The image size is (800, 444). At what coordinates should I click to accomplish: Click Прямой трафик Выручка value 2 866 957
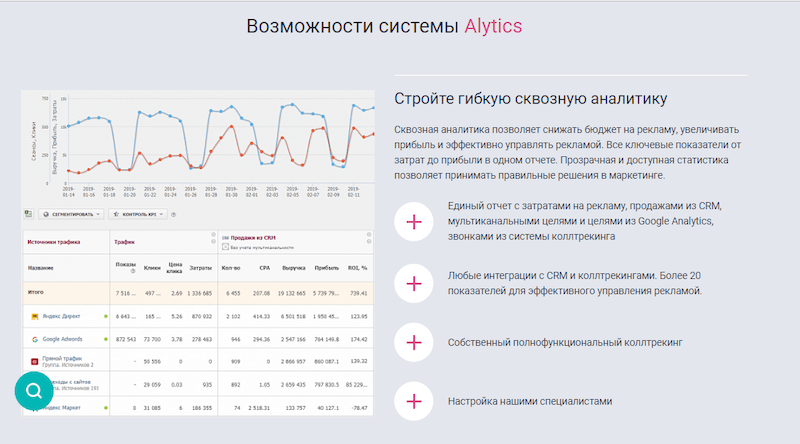tap(293, 362)
